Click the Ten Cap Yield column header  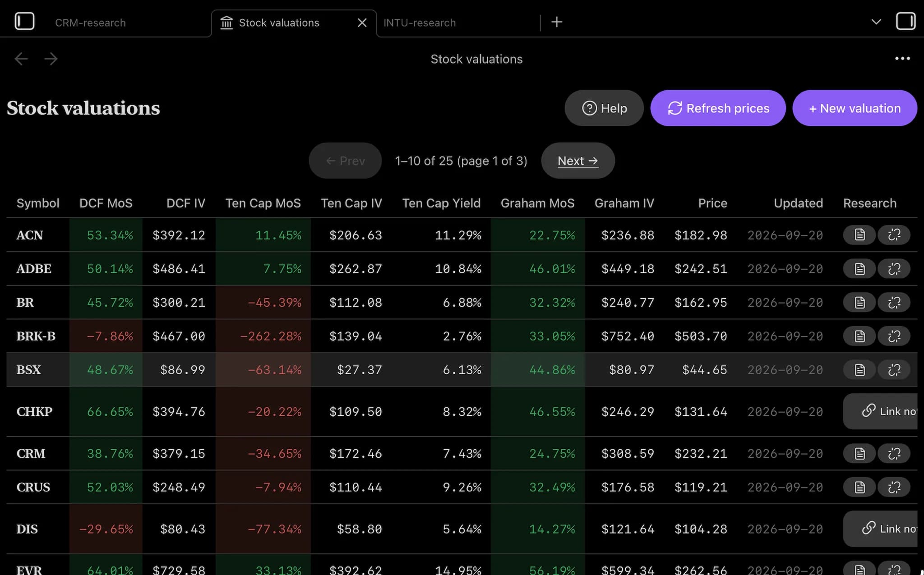[x=441, y=203]
